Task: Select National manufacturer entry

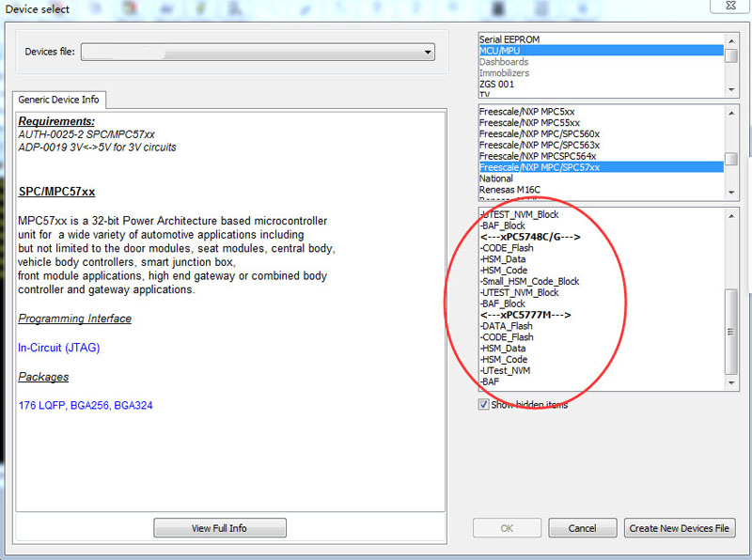Action: pos(602,179)
